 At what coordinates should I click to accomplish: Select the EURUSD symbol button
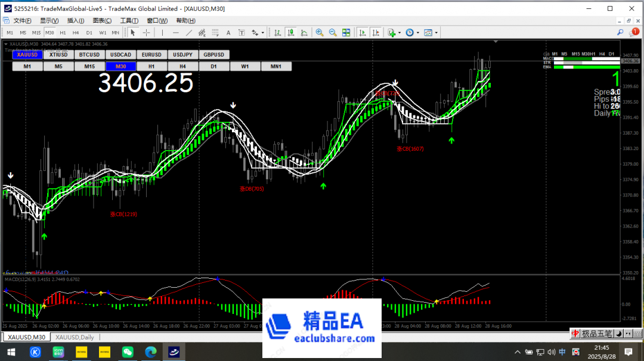click(151, 54)
